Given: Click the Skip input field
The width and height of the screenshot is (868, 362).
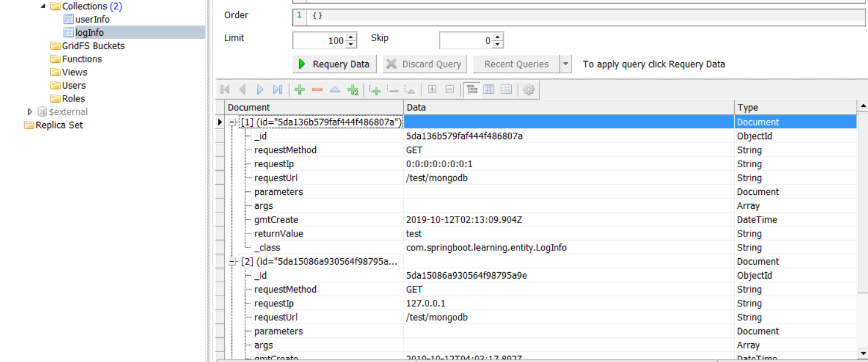Looking at the screenshot, I should coord(466,40).
